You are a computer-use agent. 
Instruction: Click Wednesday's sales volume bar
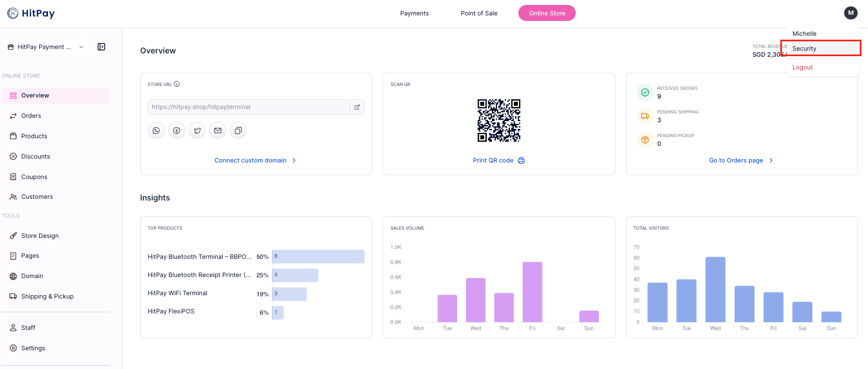(x=475, y=300)
